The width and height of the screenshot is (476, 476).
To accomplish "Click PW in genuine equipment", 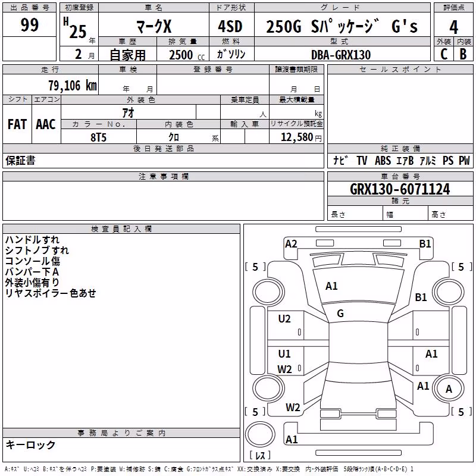I will click(464, 160).
